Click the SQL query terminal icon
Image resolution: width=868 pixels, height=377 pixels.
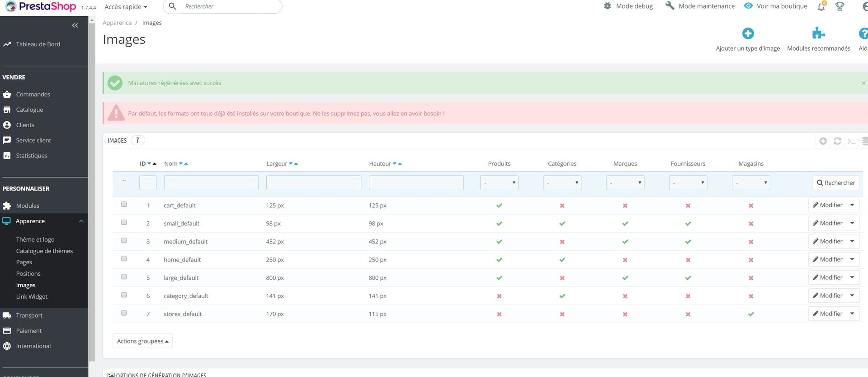click(x=852, y=141)
